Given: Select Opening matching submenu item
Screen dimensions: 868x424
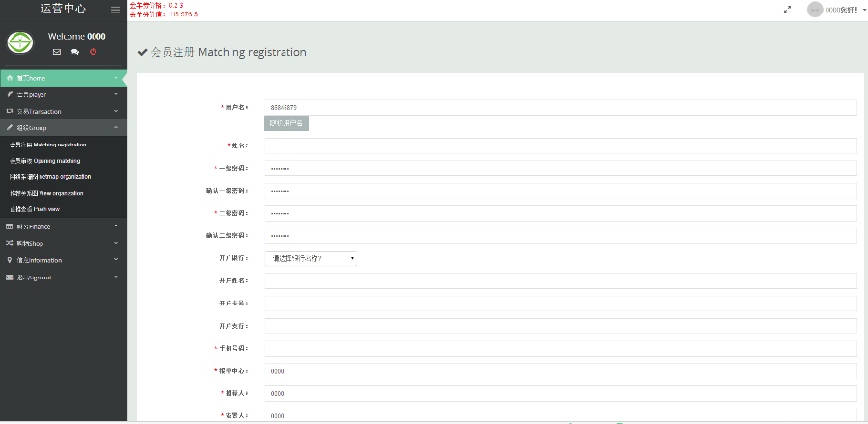Looking at the screenshot, I should (x=45, y=161).
